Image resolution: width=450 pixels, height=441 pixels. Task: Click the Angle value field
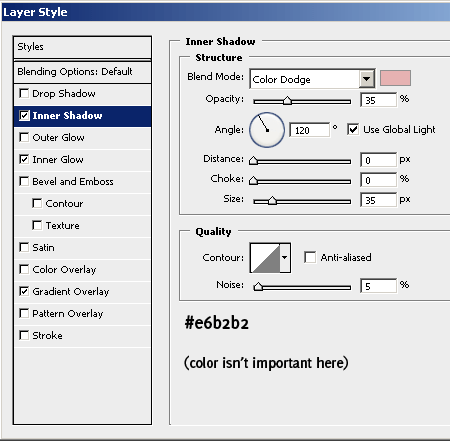(310, 130)
